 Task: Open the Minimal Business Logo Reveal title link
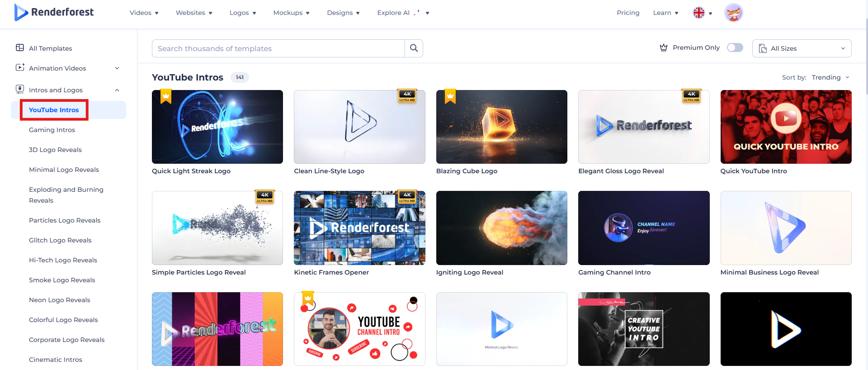point(769,272)
